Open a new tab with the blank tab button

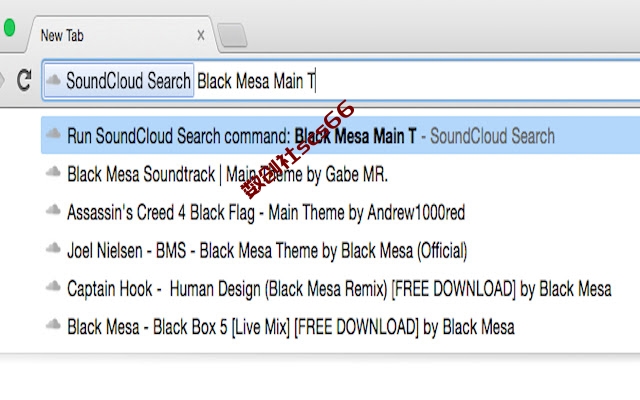pos(232,35)
